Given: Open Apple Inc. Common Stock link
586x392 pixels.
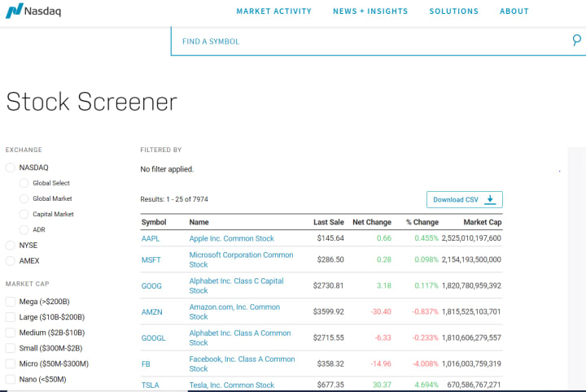Looking at the screenshot, I should click(x=231, y=238).
